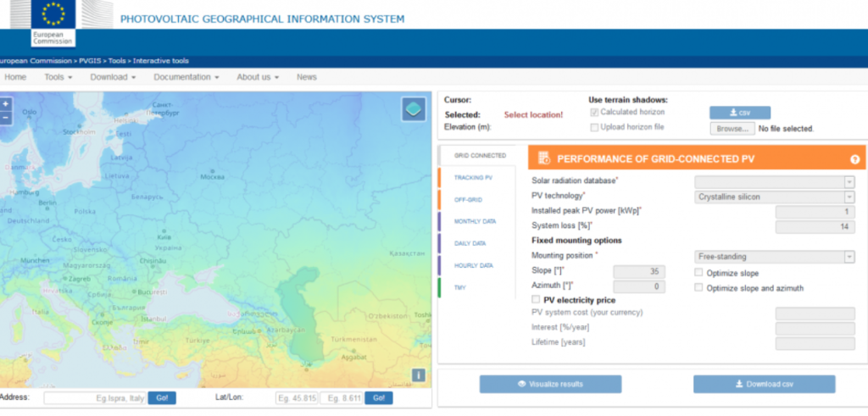Open the map layers switcher icon
Image resolution: width=868 pixels, height=416 pixels.
[x=414, y=109]
